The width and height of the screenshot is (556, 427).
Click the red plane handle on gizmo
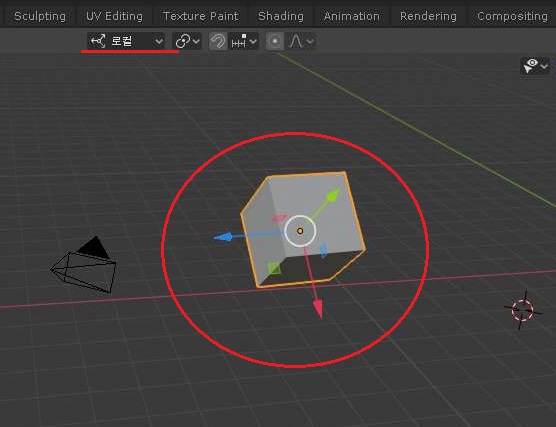(x=280, y=218)
